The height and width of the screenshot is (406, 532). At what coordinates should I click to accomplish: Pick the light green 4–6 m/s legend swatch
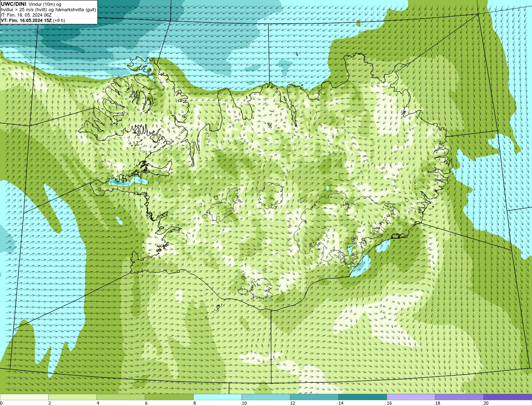tap(121, 397)
